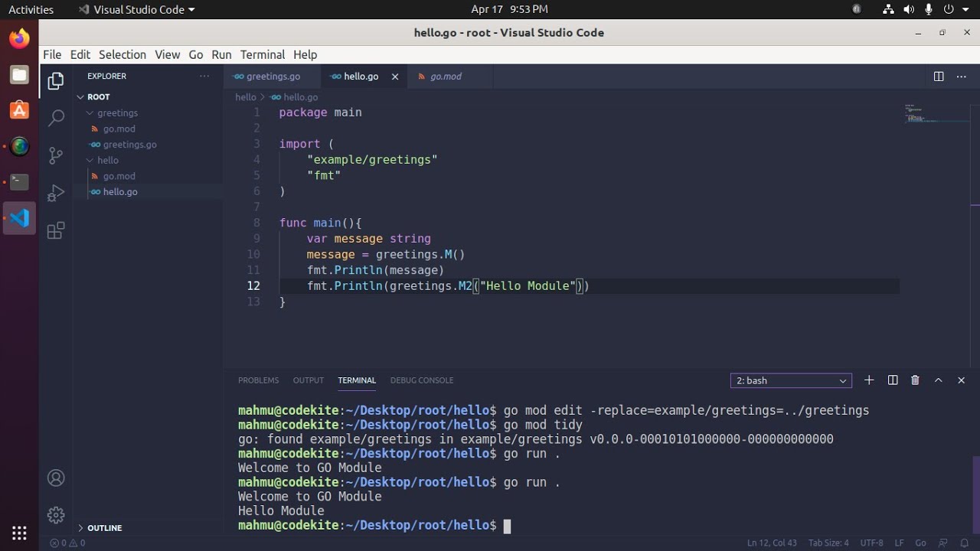Click Ln 12, Col 43 in status bar
The image size is (980, 551).
(772, 543)
